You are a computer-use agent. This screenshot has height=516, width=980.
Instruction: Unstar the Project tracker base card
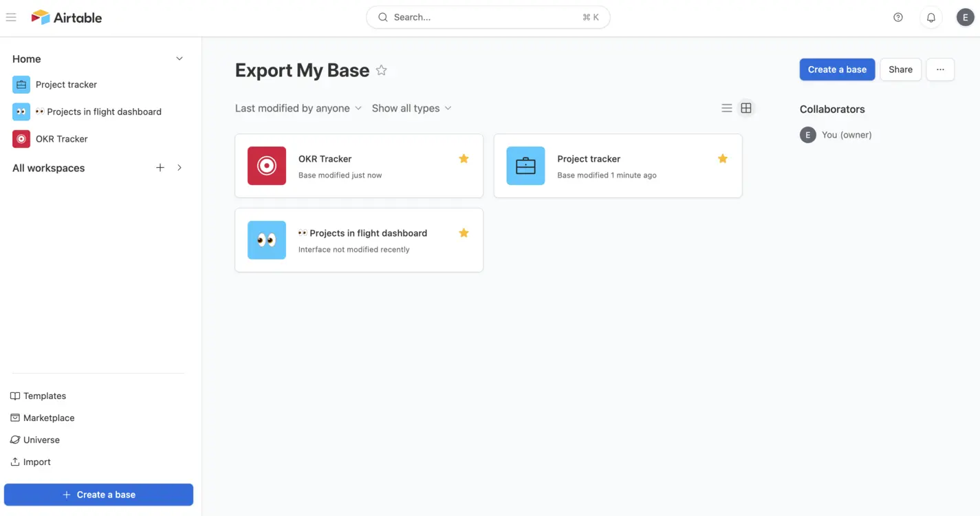[722, 159]
